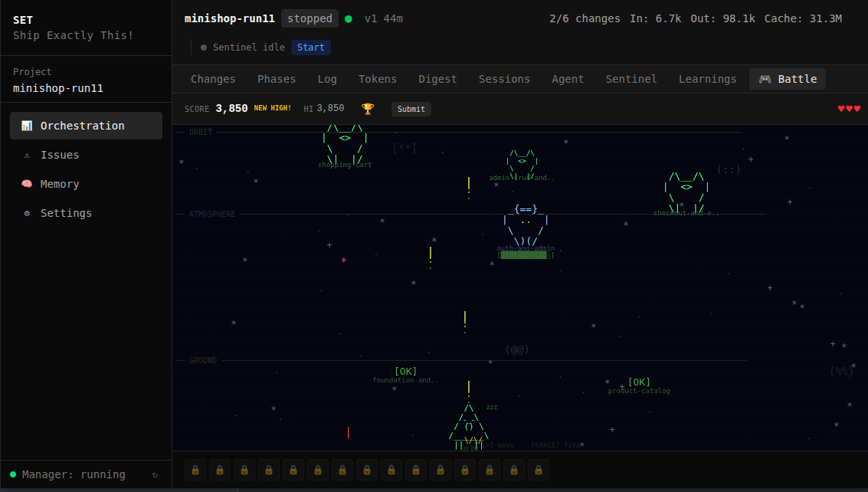Toggle a padlock near the middle of the row
The image size is (868, 492).
pyautogui.click(x=367, y=469)
